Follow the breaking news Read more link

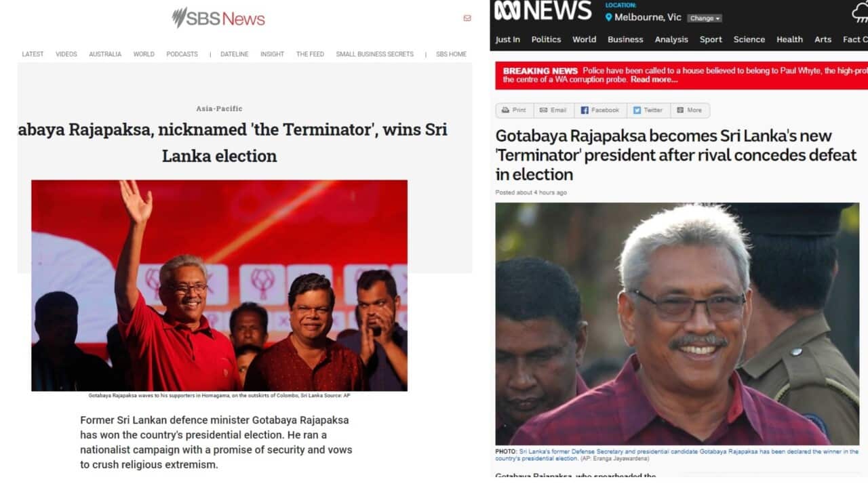point(654,79)
